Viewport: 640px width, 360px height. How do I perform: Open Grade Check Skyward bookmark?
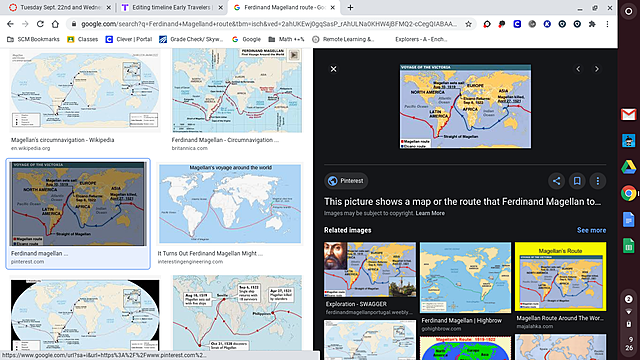(x=191, y=39)
